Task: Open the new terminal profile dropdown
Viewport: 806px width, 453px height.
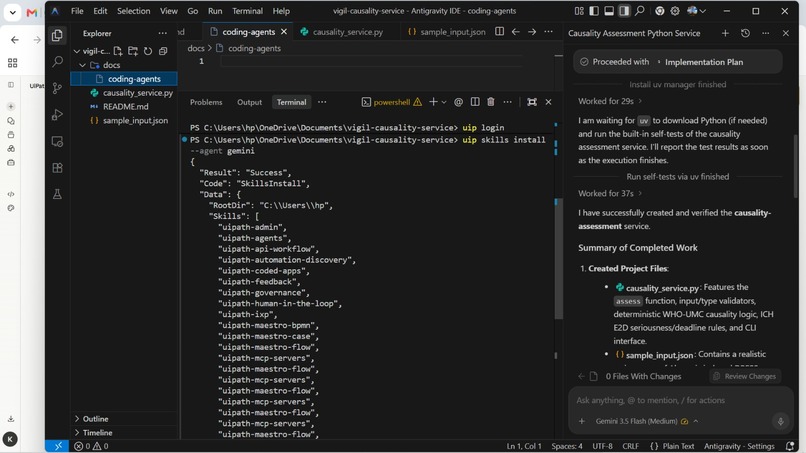Action: pyautogui.click(x=444, y=102)
